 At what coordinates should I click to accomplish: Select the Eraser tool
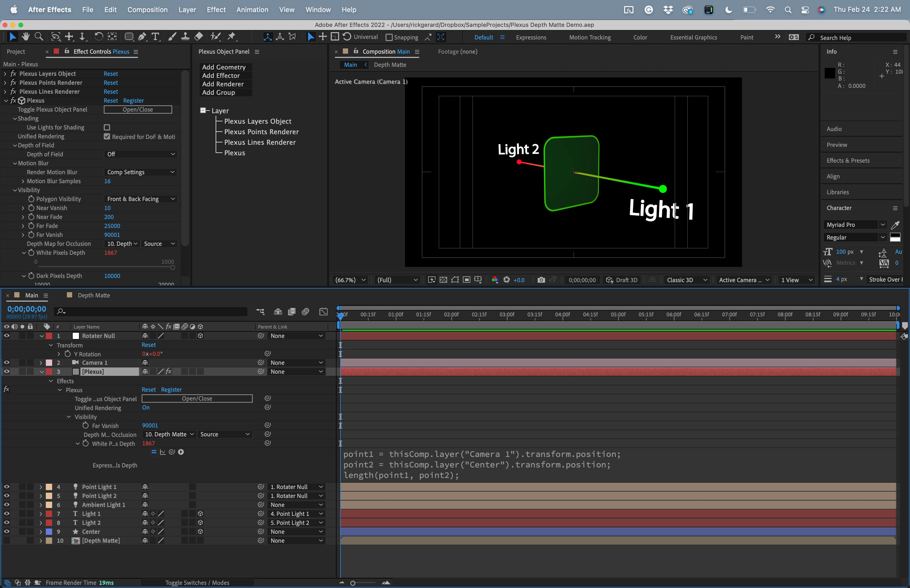(x=199, y=37)
